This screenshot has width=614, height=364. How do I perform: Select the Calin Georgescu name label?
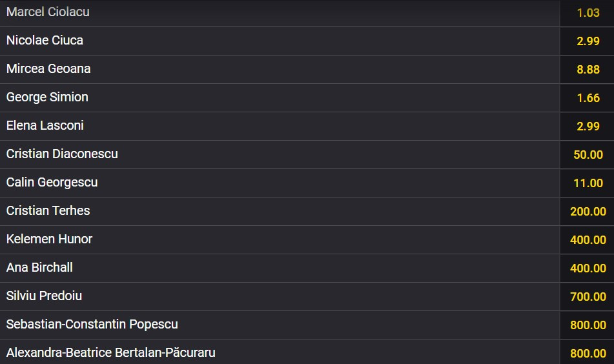(52, 183)
